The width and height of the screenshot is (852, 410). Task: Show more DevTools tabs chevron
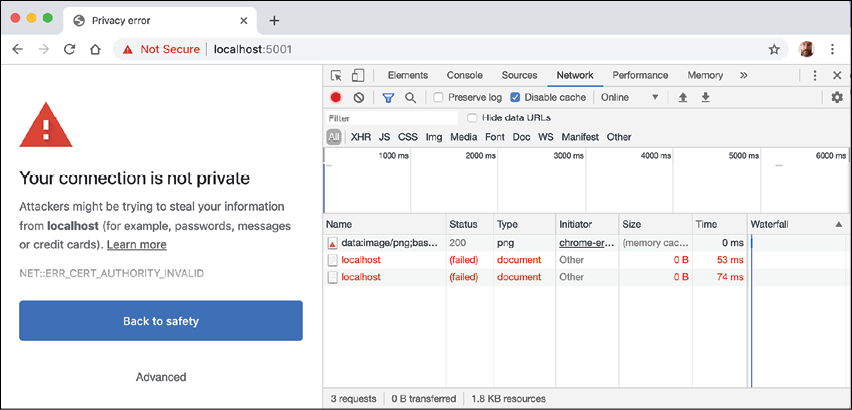(744, 75)
